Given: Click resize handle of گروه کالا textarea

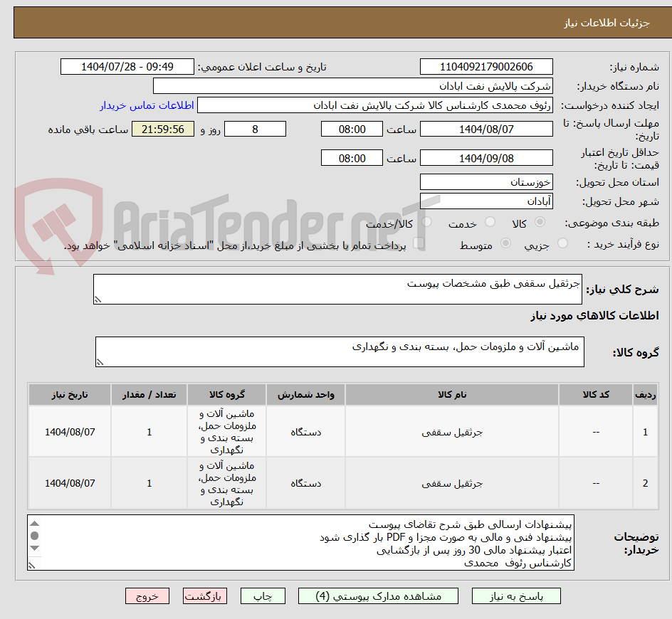Looking at the screenshot, I should [x=100, y=362].
